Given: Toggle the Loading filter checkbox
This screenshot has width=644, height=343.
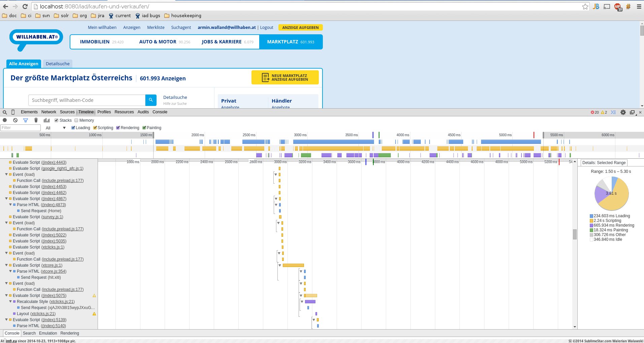Looking at the screenshot, I should pos(73,128).
